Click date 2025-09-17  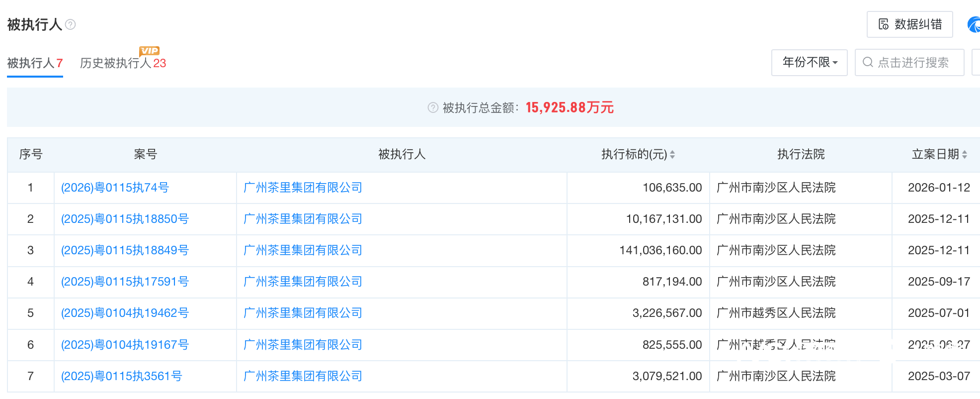point(939,282)
